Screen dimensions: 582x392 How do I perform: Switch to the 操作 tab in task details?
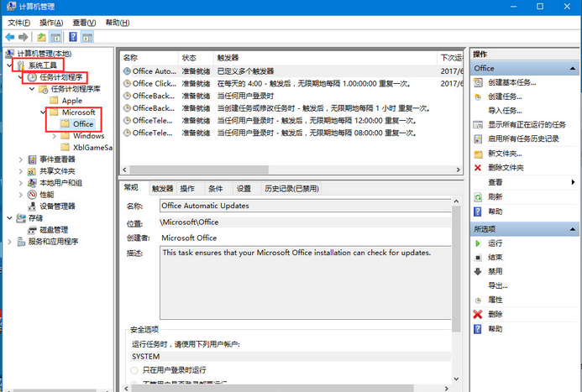click(187, 189)
